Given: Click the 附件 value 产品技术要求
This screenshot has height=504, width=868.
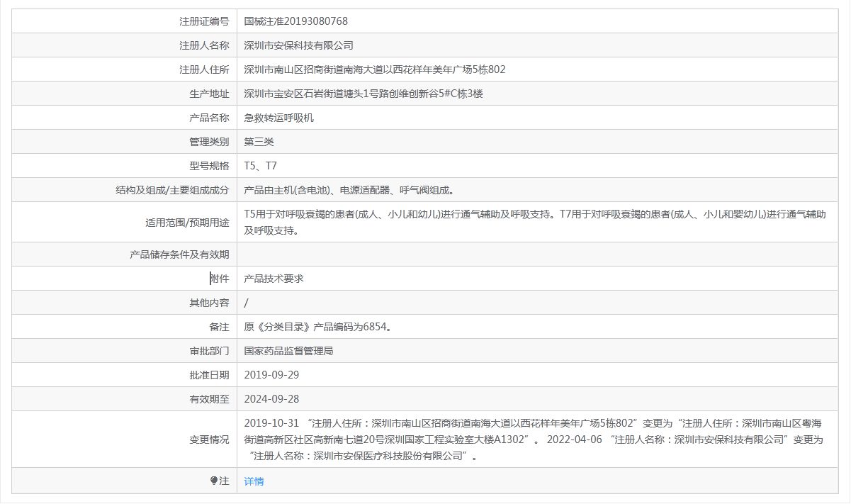Looking at the screenshot, I should (x=276, y=278).
